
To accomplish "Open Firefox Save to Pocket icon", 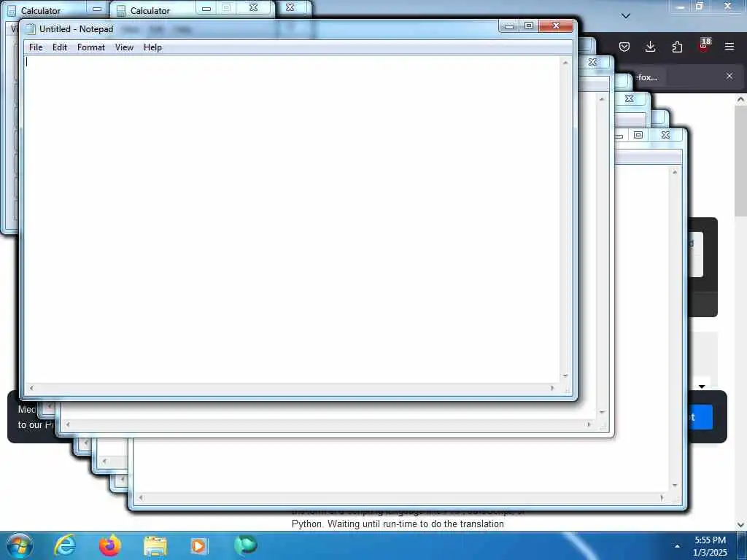I will coord(624,47).
